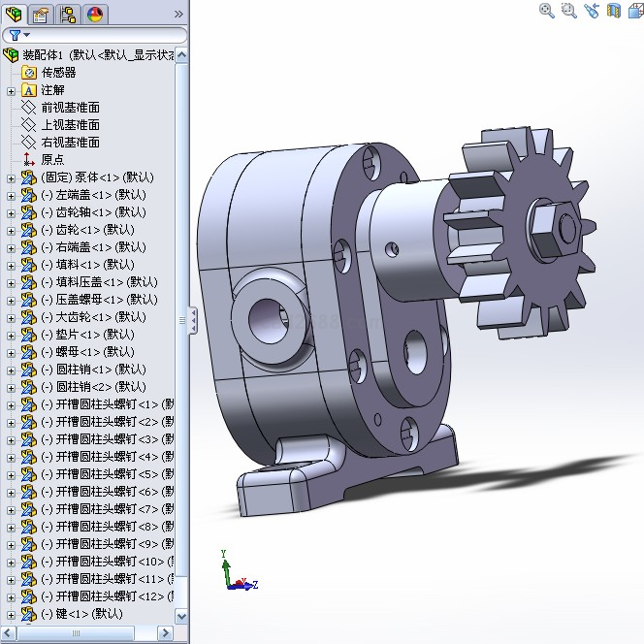Switch to the PropertyManager tab

41,14
